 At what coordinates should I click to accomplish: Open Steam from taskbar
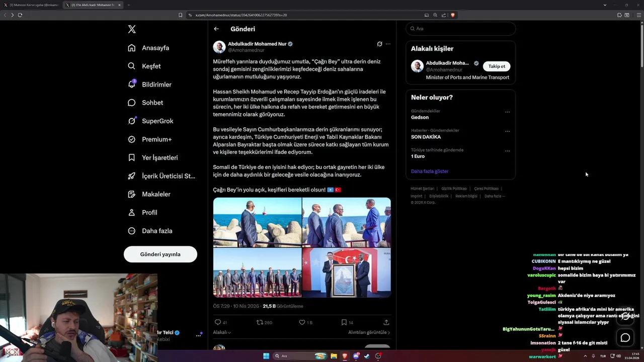pos(367,356)
